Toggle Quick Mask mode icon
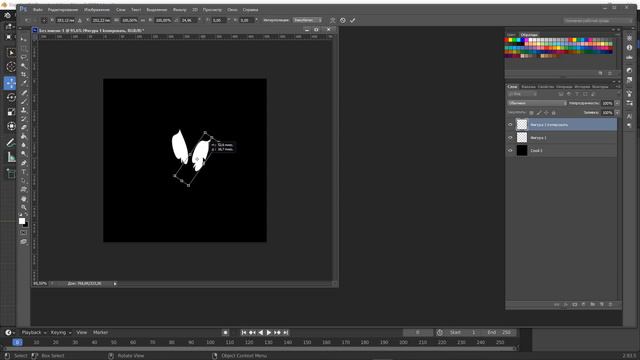This screenshot has height=360, width=640. (x=24, y=233)
